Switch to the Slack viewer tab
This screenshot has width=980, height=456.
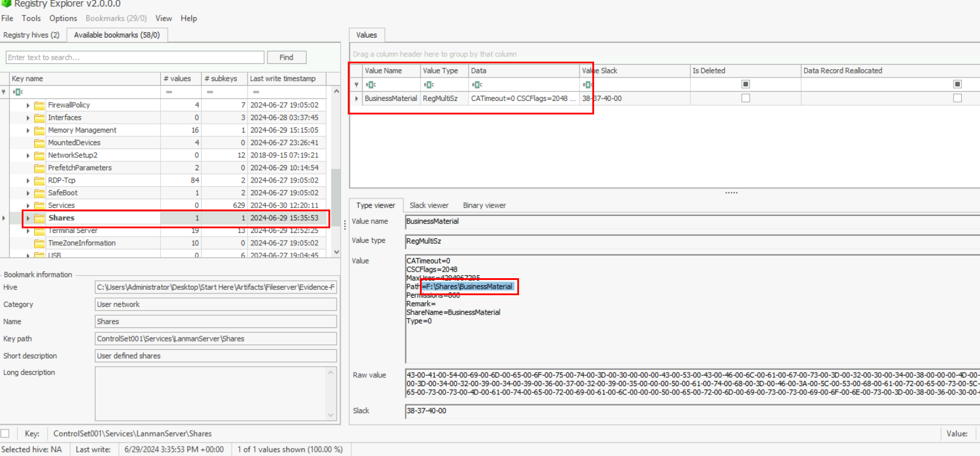pyautogui.click(x=429, y=205)
